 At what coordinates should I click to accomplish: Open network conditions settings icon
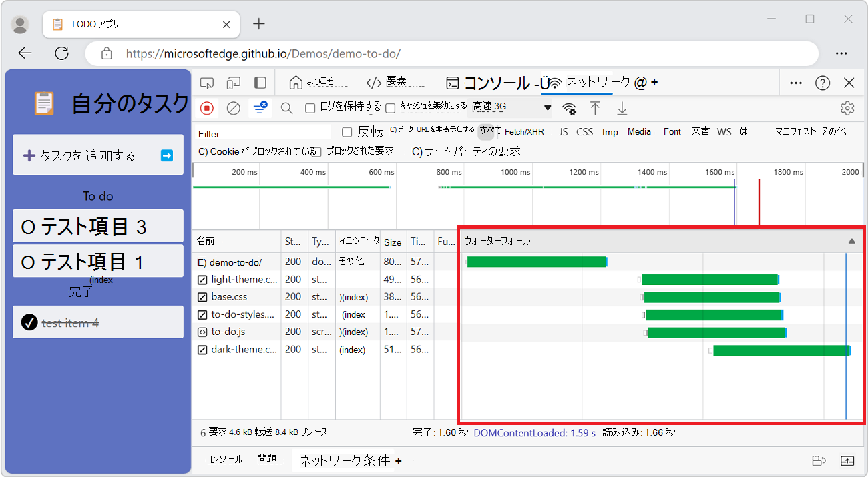[x=569, y=107]
